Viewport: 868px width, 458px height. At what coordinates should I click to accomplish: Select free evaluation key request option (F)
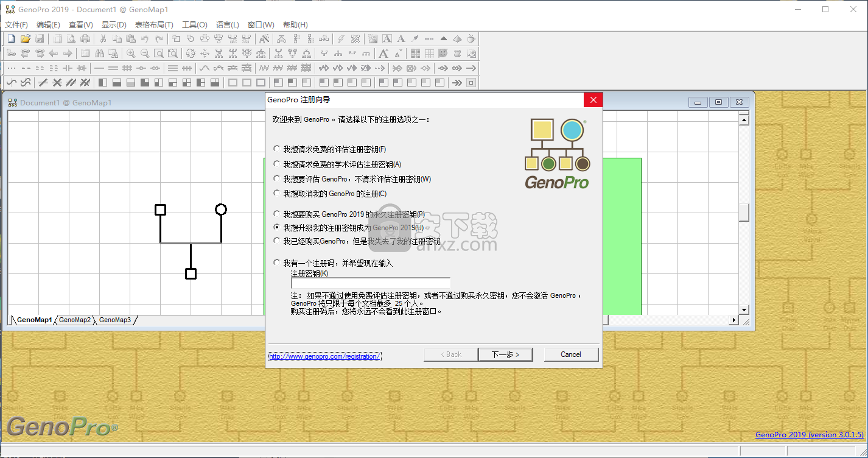click(x=278, y=149)
